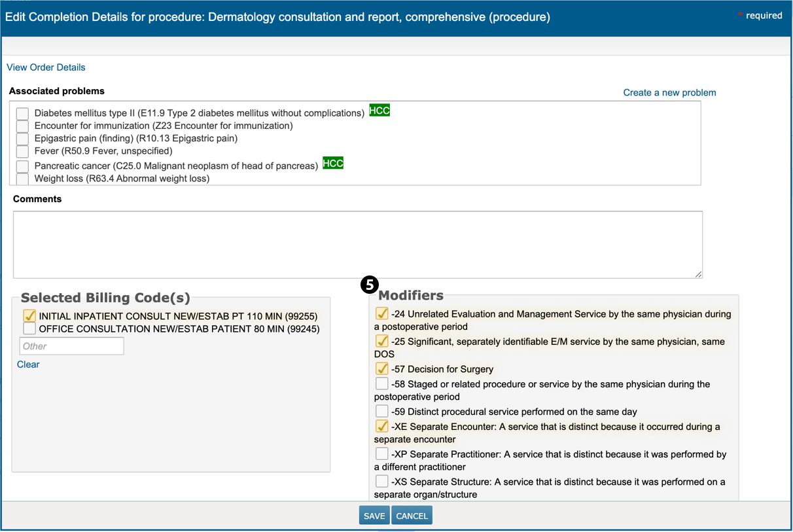Tick the Epigastric pain problem checkbox
793x532 pixels.
[23, 139]
